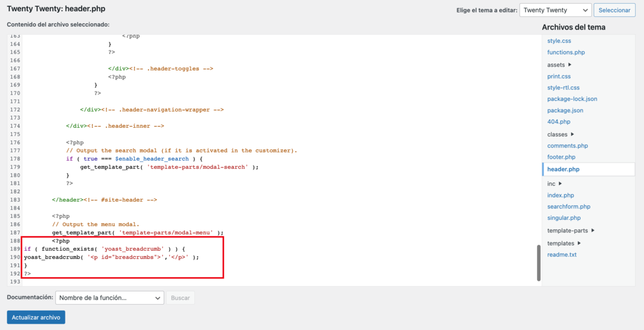Open the theme selector dropdown

point(555,10)
